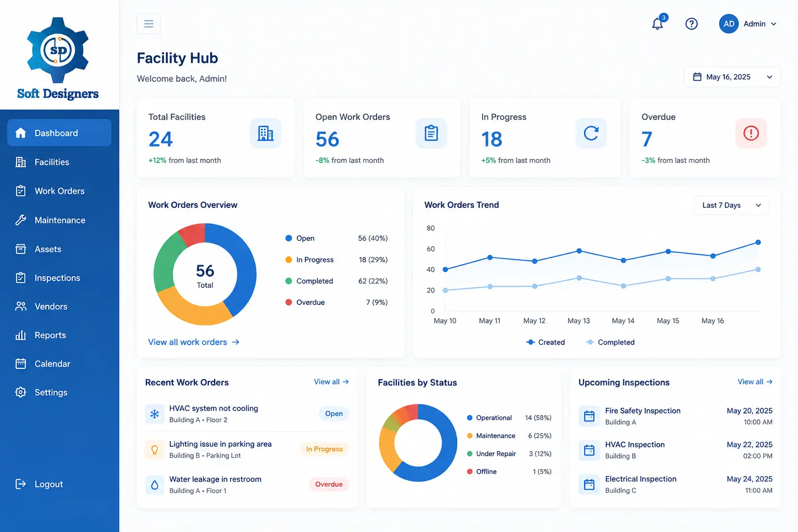Click the water drop icon for leakage order

[155, 485]
